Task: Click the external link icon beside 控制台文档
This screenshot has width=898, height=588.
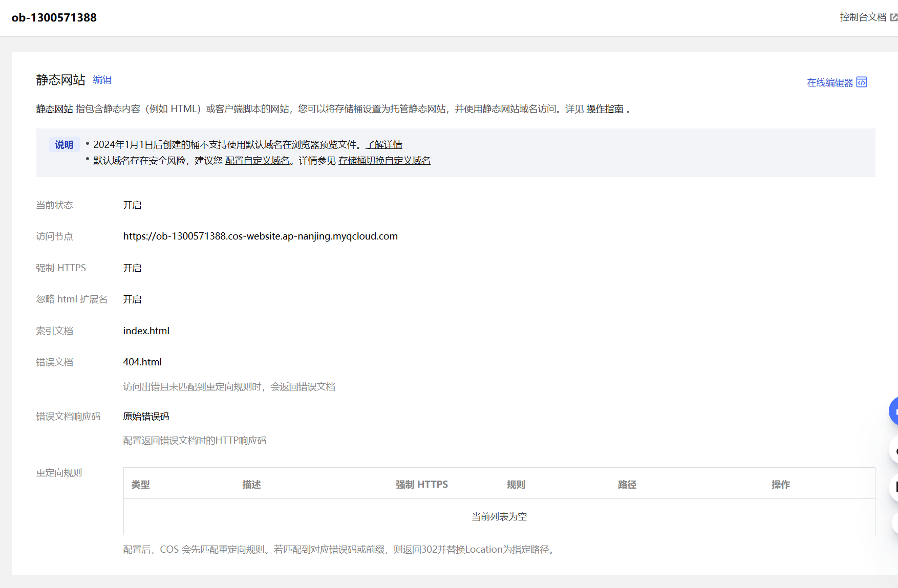Action: [893, 17]
